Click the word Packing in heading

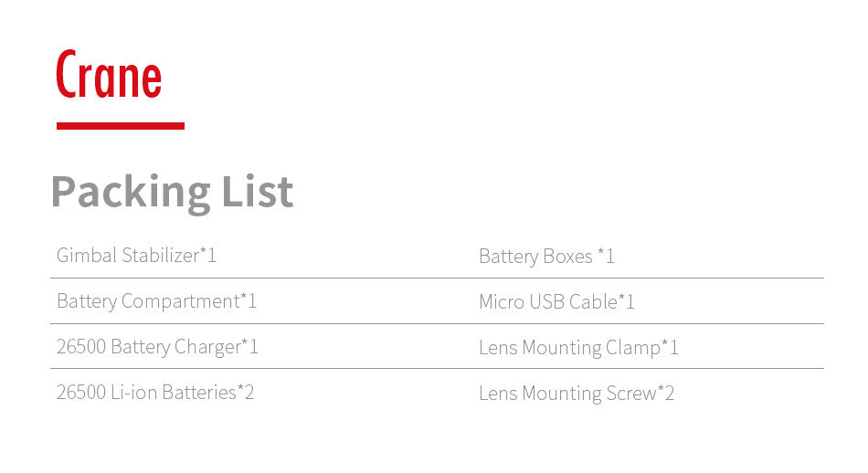(131, 193)
